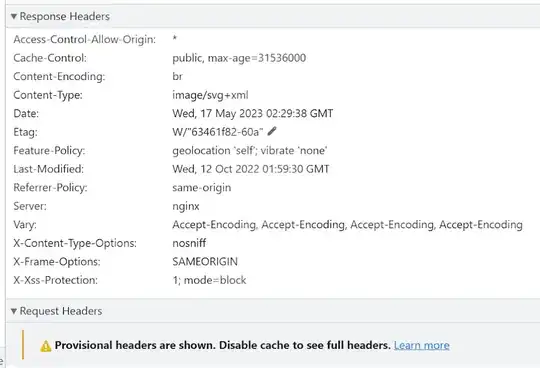Image resolution: width=540 pixels, height=368 pixels.
Task: Click the Vary Accept-Encoding value
Action: coord(347,224)
